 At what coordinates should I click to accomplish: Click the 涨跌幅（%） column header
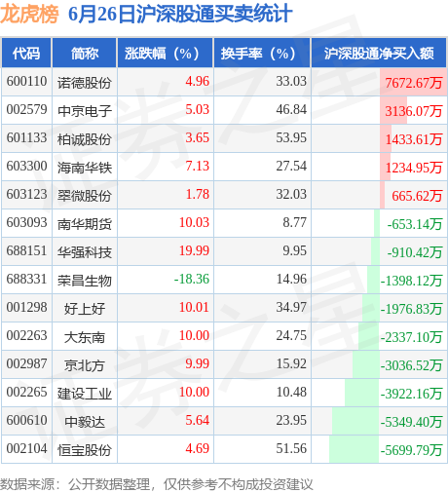point(166,53)
